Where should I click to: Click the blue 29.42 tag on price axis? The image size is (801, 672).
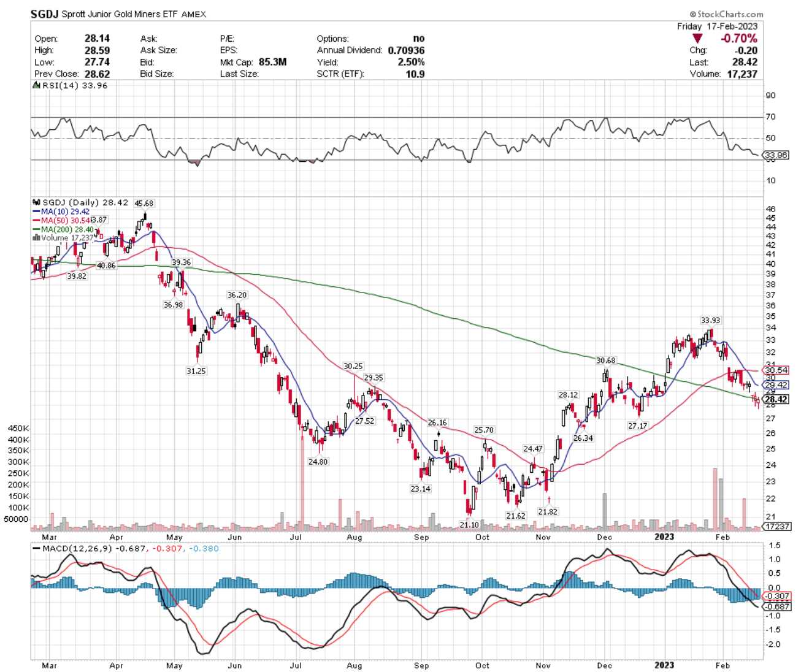777,385
